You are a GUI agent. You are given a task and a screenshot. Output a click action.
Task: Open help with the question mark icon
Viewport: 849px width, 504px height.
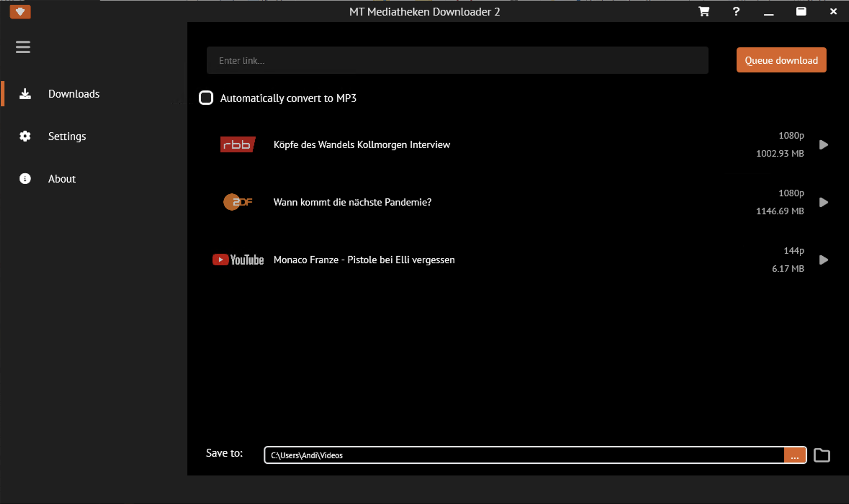coord(736,12)
